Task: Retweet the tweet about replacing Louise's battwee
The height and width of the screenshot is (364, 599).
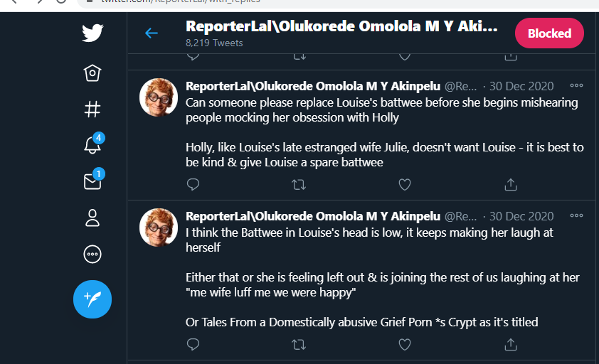Action: (x=299, y=185)
